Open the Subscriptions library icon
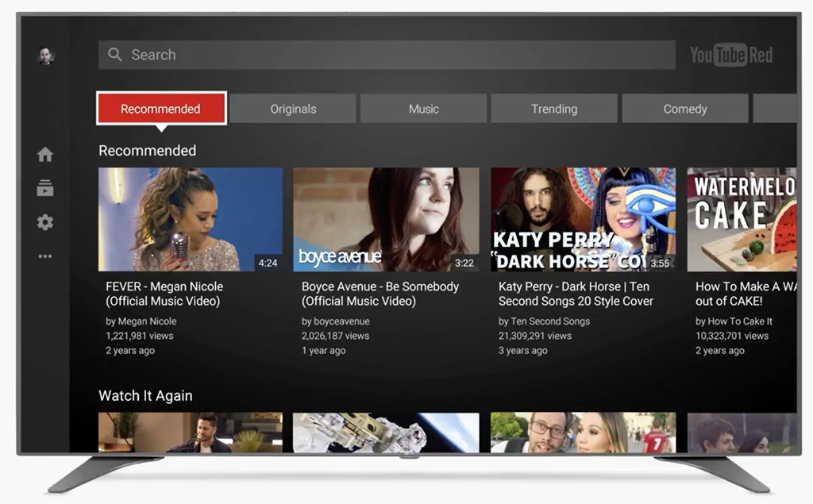813x504 pixels. (45, 188)
